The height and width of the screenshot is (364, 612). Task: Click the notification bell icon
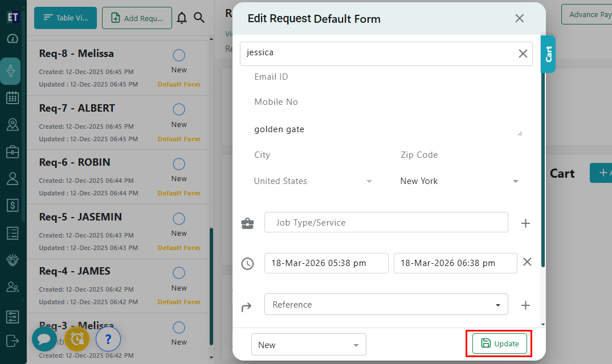(182, 18)
